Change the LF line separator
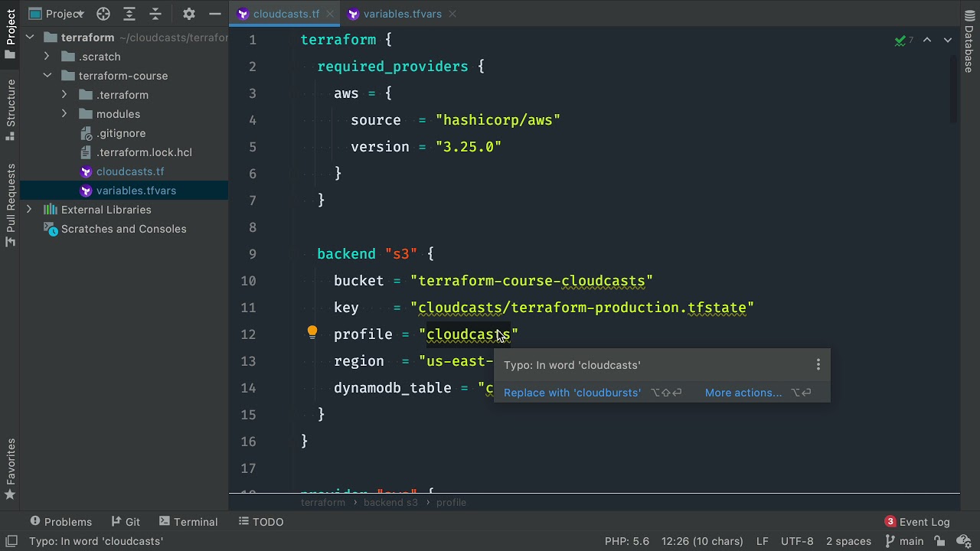The width and height of the screenshot is (980, 551). (763, 541)
